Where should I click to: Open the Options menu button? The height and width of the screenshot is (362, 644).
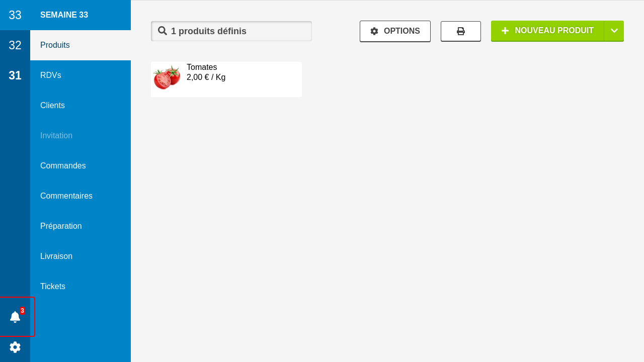pos(395,31)
